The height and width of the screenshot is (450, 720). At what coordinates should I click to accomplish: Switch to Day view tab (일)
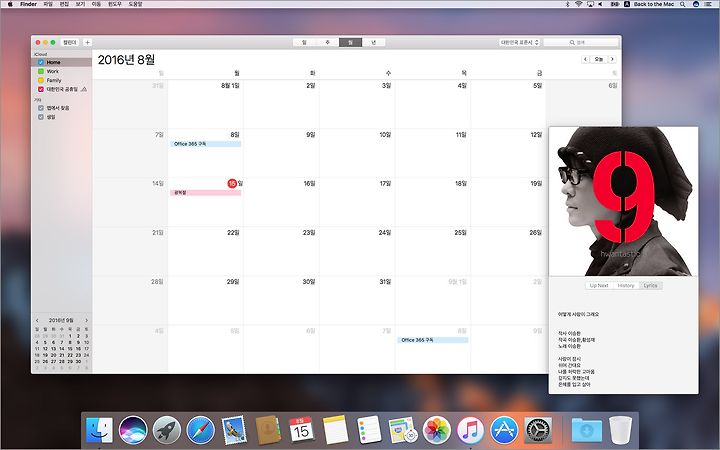(304, 42)
